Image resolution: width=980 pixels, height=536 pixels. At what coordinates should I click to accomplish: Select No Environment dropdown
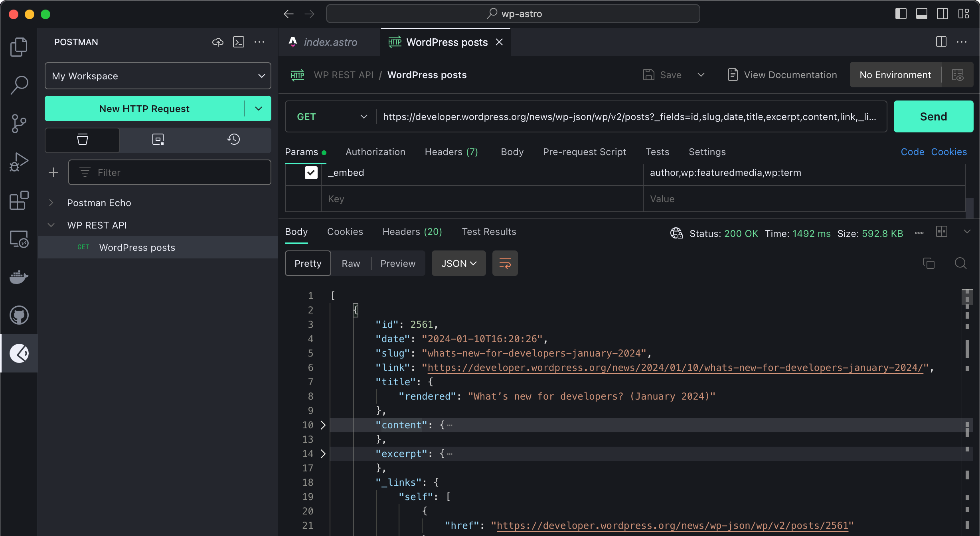click(x=895, y=75)
